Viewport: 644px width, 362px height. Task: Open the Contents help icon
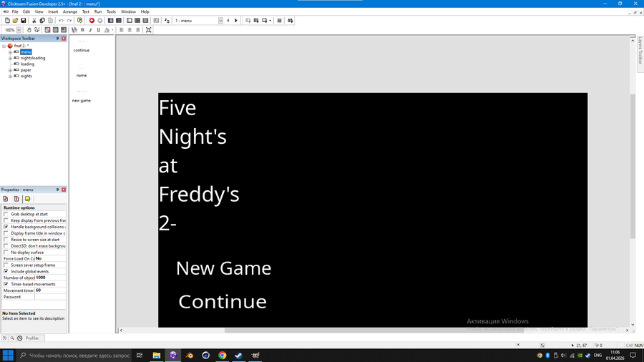(79, 21)
